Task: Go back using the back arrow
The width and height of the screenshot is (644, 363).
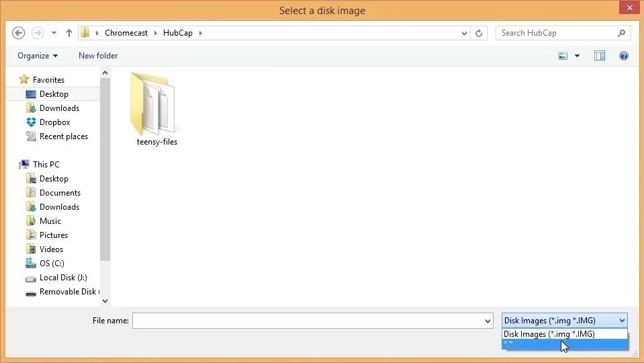Action: [x=18, y=33]
